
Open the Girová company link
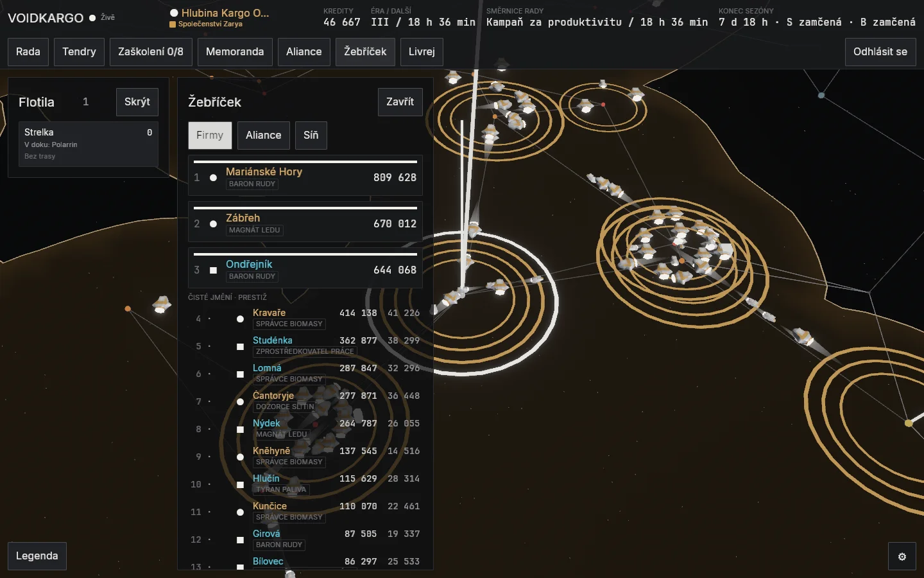[x=266, y=534]
